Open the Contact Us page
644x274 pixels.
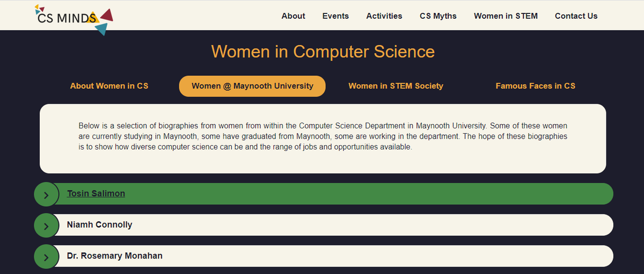(576, 16)
